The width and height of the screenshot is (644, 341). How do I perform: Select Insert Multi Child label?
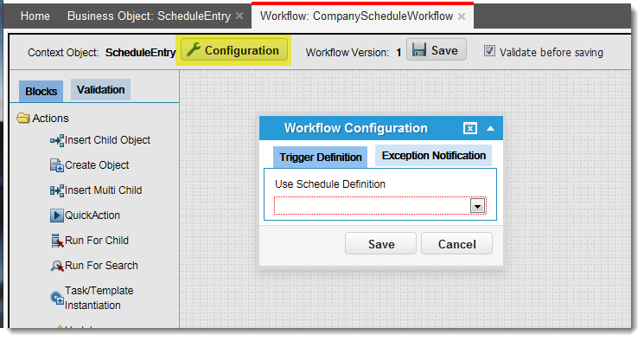click(104, 190)
